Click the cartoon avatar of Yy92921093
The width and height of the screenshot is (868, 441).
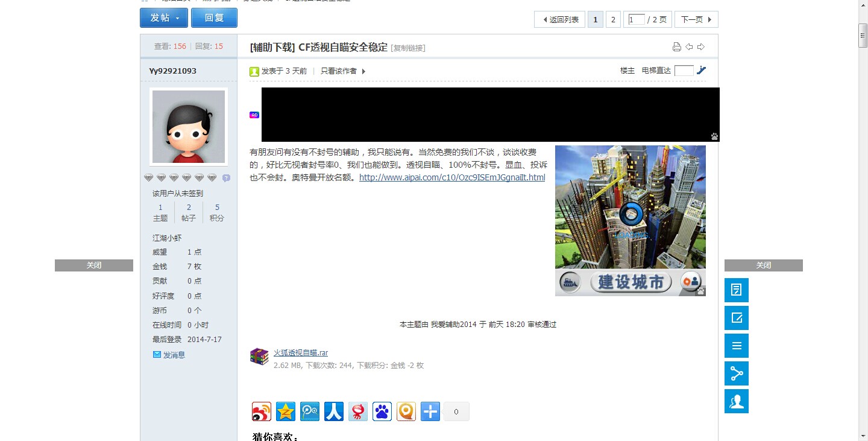[x=189, y=127]
